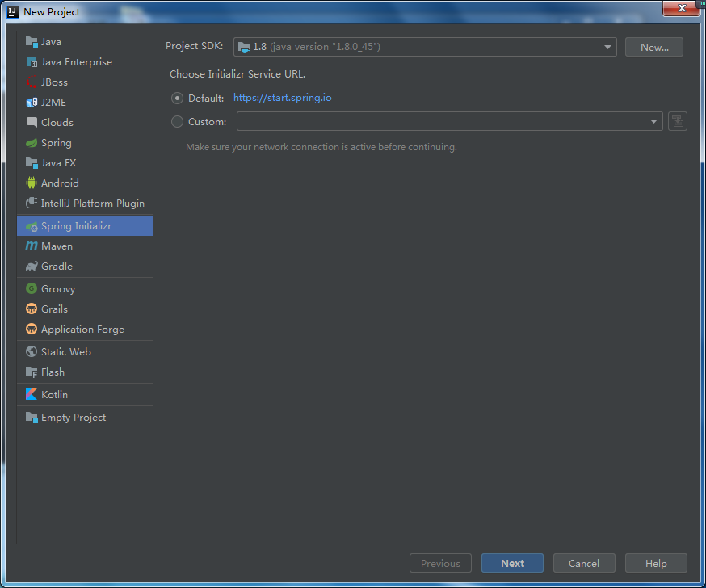The width and height of the screenshot is (706, 588).
Task: Enable the Custom URL radio option
Action: click(x=178, y=122)
